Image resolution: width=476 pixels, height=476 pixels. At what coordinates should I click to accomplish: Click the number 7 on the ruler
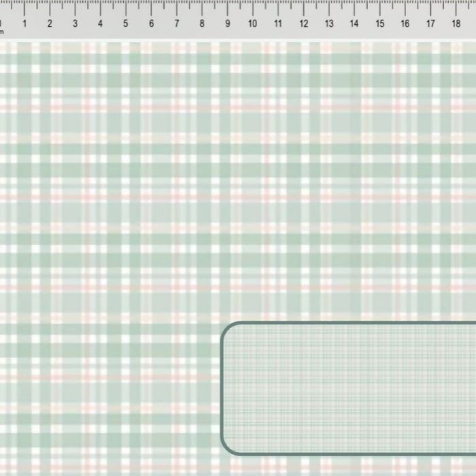click(177, 24)
